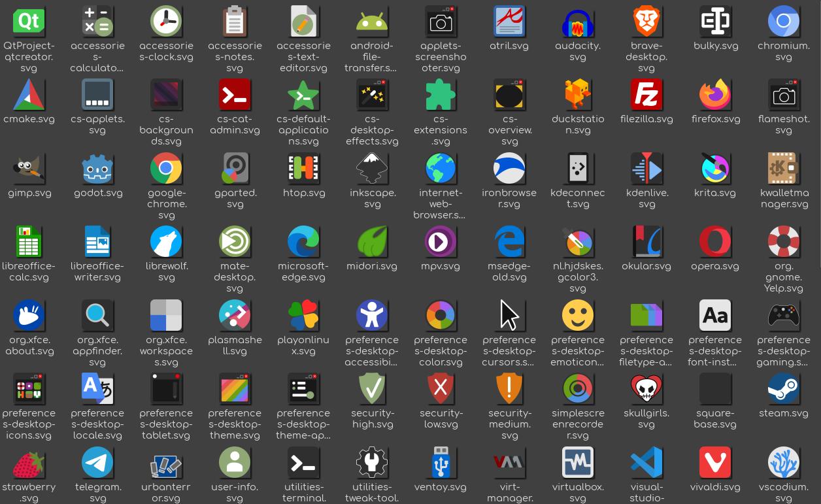
Task: Click user-info.svg person icon
Action: click(x=235, y=463)
